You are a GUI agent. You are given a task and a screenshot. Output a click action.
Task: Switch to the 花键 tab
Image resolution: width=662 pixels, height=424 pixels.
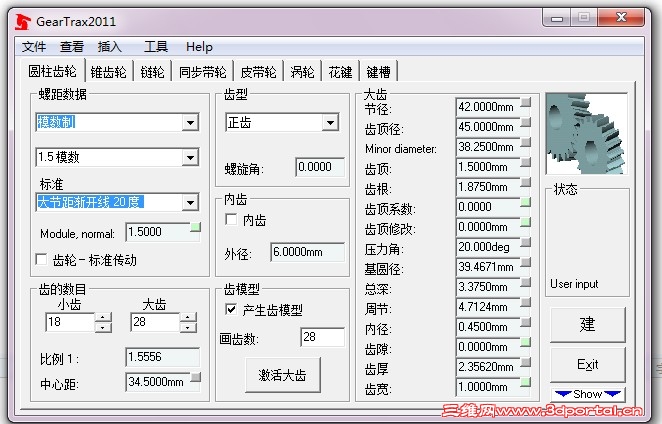click(340, 72)
